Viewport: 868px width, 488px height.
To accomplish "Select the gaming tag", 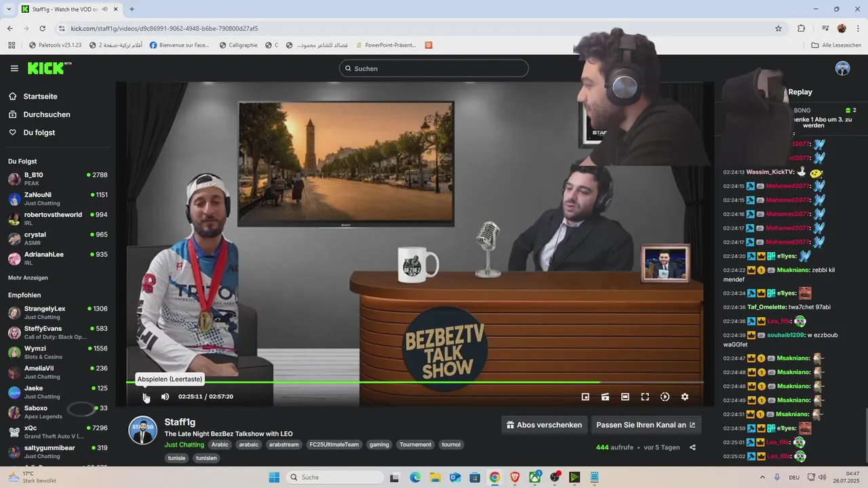I will click(x=379, y=445).
